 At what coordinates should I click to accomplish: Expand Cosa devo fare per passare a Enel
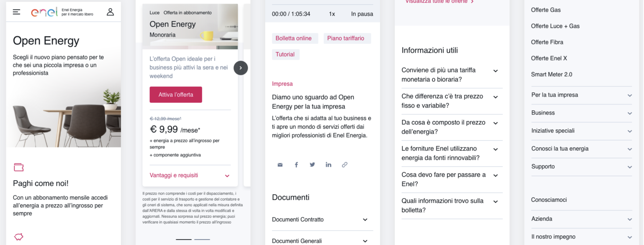pyautogui.click(x=452, y=180)
